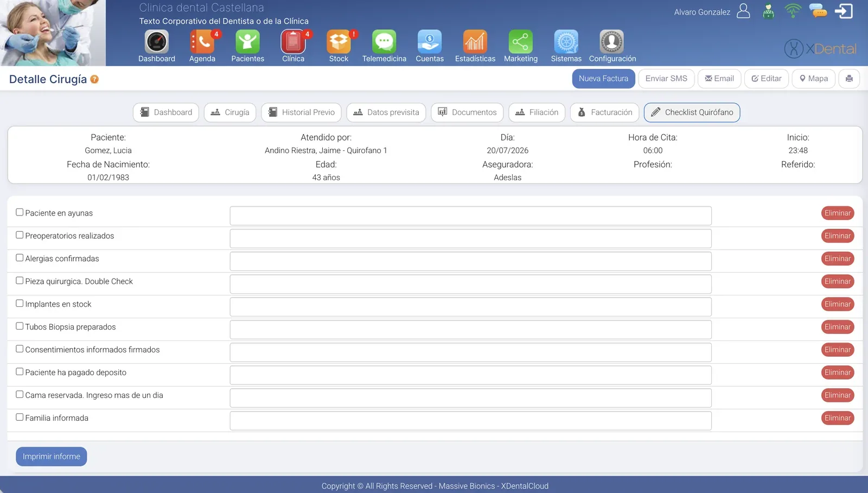This screenshot has width=868, height=493.
Task: Open the Mapa button
Action: [x=814, y=79]
